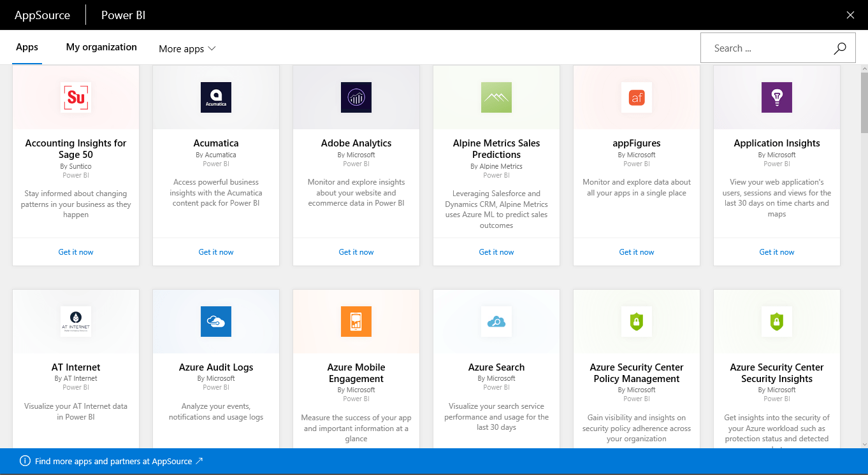Click the Azure Audit Logs cloud icon
The height and width of the screenshot is (475, 868).
[216, 322]
